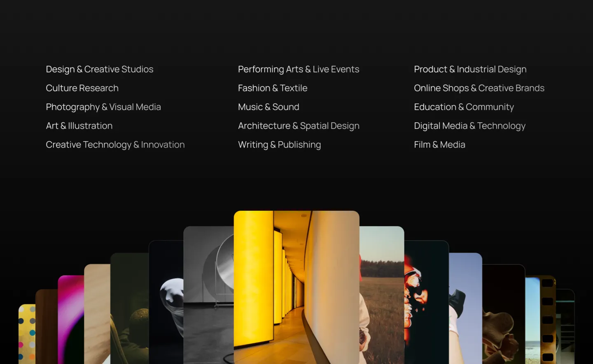Screen dimensions: 593x364
Task: Select the grassy field photo card
Action: pos(382,296)
